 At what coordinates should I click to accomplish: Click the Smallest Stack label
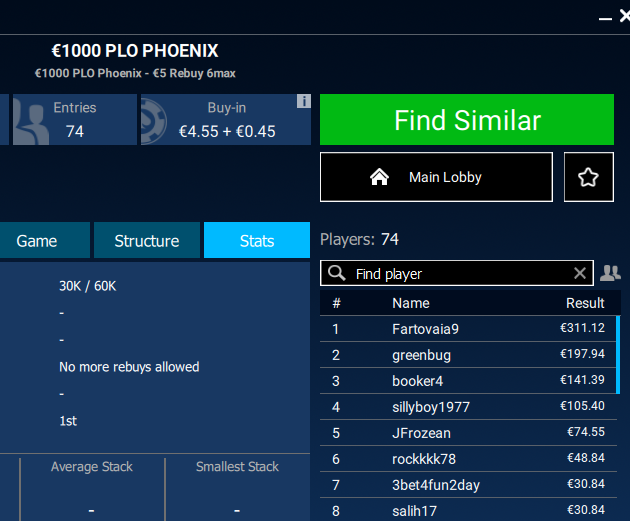click(x=237, y=466)
